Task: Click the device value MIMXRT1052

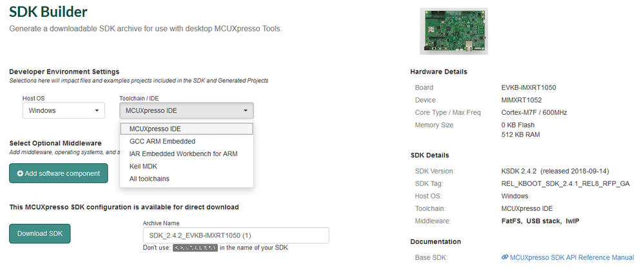Action: coord(522,100)
